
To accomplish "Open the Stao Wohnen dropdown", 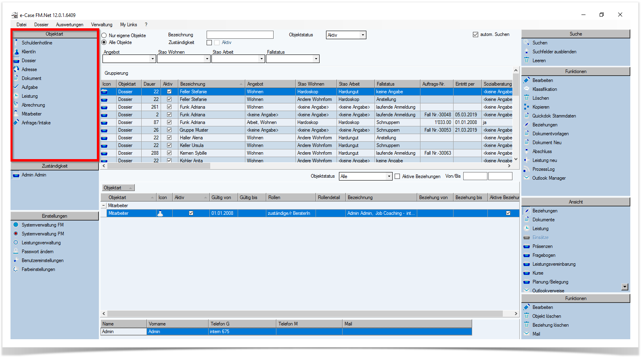I will click(x=207, y=59).
